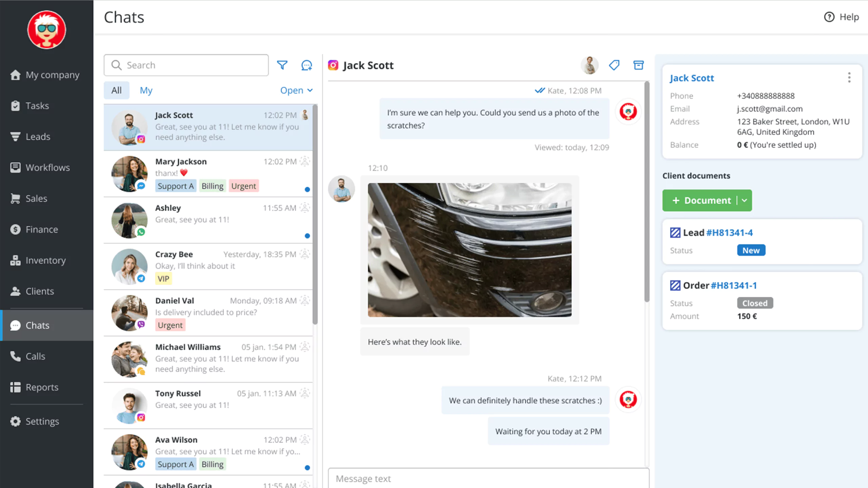868x488 pixels.
Task: Open the Michael Williams chat
Action: click(x=208, y=360)
